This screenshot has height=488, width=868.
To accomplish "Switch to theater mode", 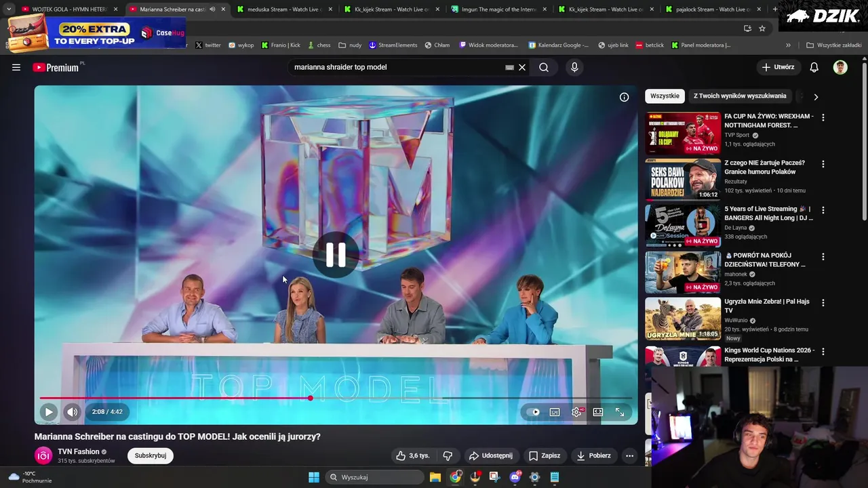I will click(598, 411).
